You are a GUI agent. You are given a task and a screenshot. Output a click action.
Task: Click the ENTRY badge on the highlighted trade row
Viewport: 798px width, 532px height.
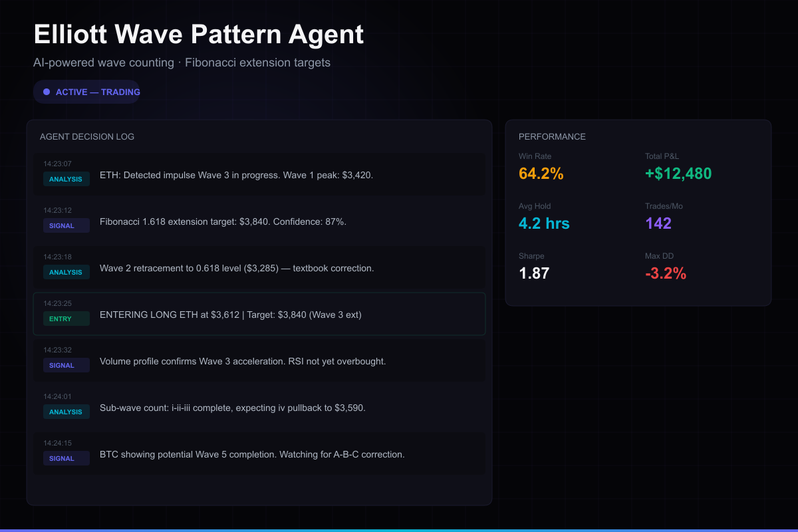[x=66, y=319]
